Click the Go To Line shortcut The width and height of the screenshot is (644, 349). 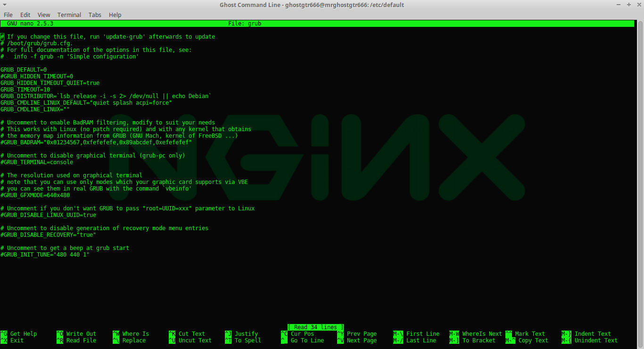coord(303,341)
